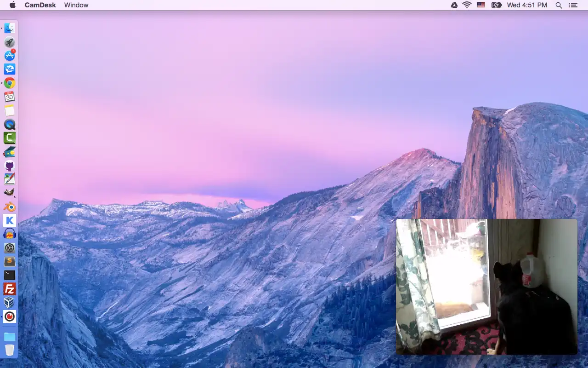The height and width of the screenshot is (368, 588).
Task: Open Finder from the Dock
Action: [10, 28]
